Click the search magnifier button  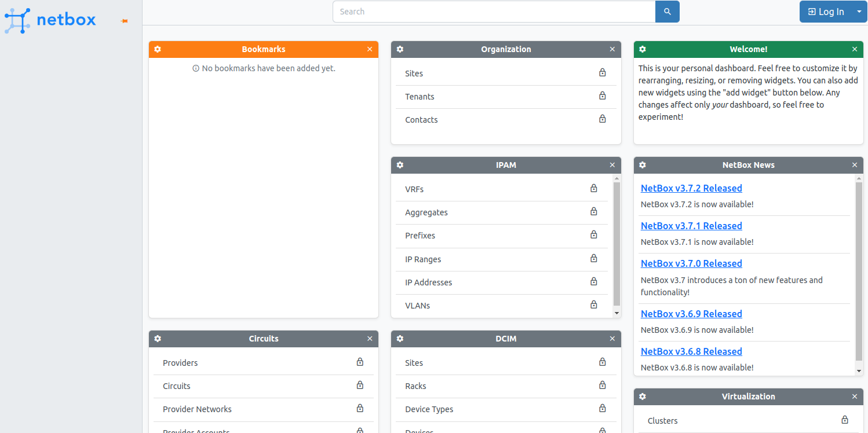[x=667, y=12]
